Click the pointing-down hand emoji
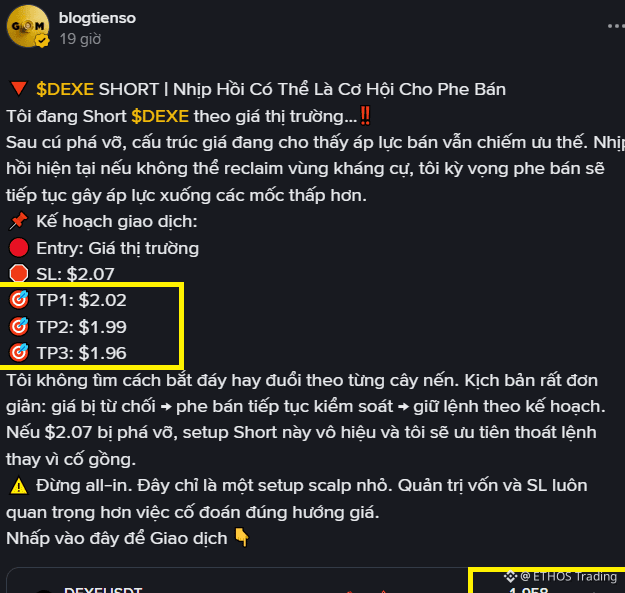Viewport: 625px width, 593px height. point(242,537)
